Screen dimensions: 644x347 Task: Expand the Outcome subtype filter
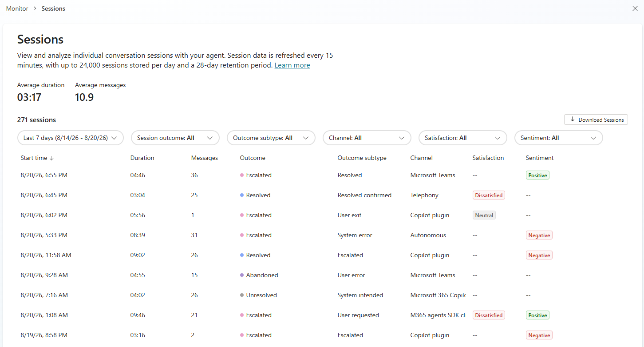click(x=271, y=138)
